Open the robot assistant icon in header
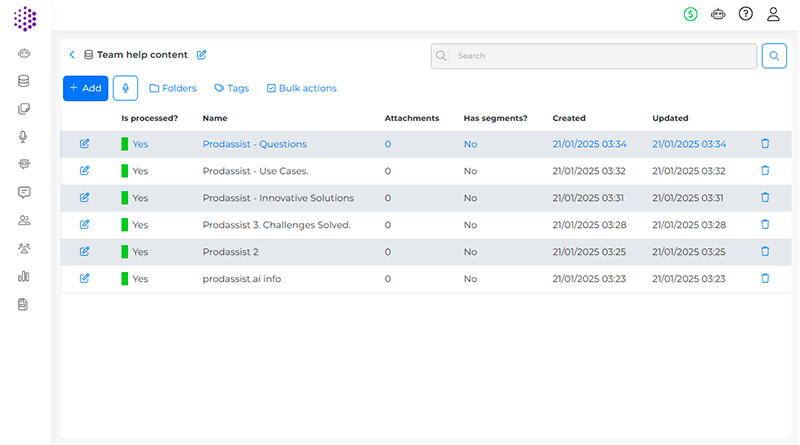 point(717,14)
